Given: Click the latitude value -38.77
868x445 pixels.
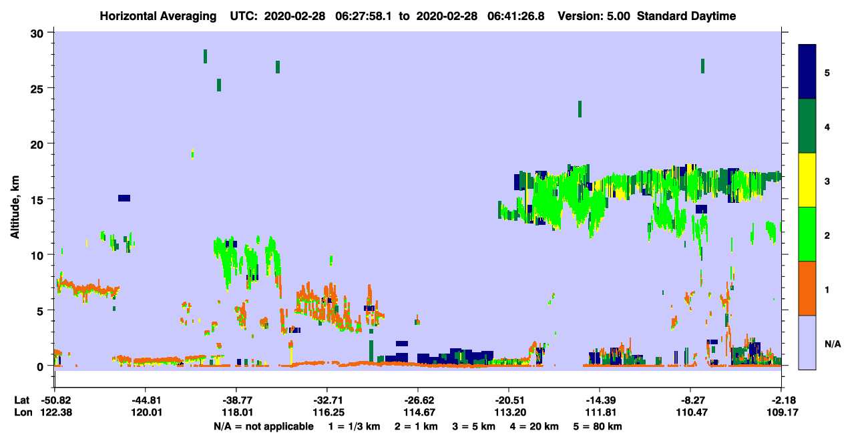Looking at the screenshot, I should (x=236, y=400).
